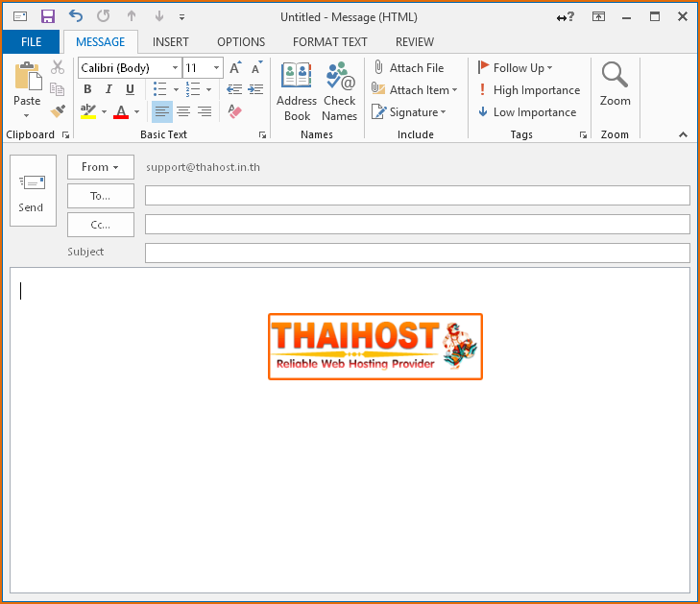The image size is (700, 604).
Task: Open the Address Book
Action: tap(297, 91)
